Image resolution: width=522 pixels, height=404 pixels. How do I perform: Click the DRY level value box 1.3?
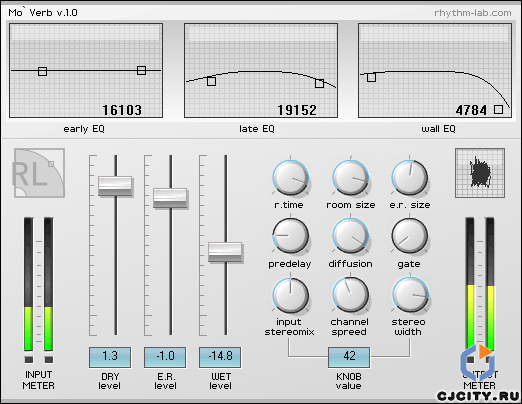pyautogui.click(x=110, y=357)
